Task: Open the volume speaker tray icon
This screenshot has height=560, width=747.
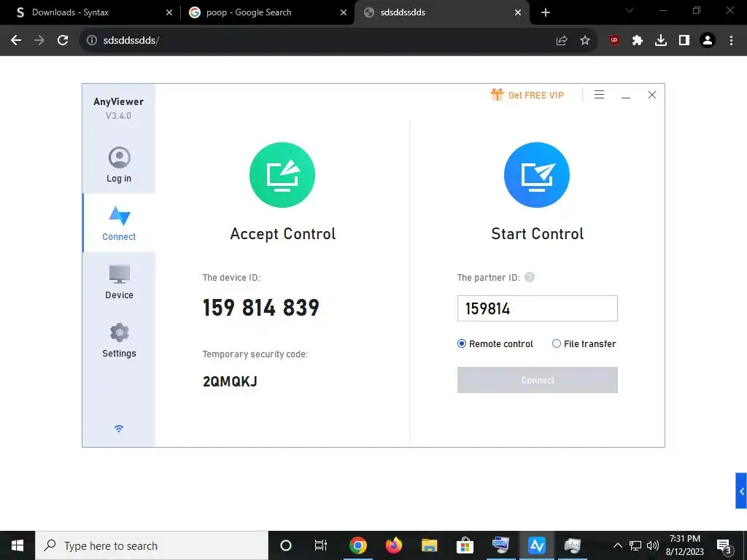Action: pyautogui.click(x=653, y=545)
